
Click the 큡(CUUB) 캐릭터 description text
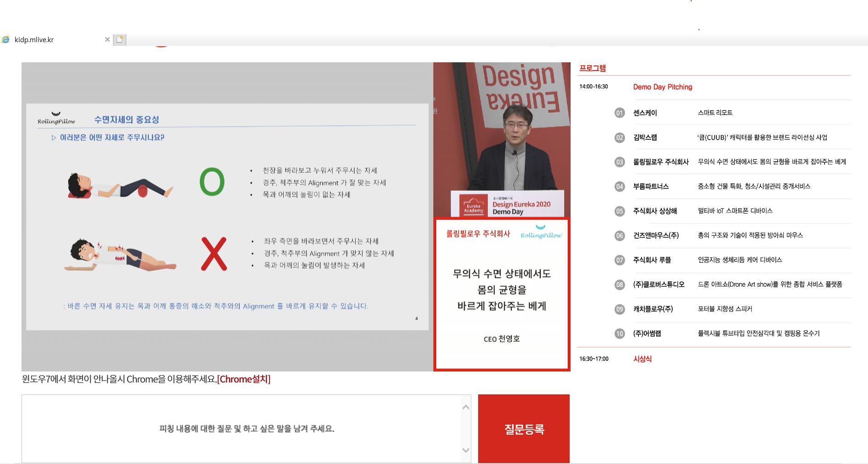click(x=762, y=137)
